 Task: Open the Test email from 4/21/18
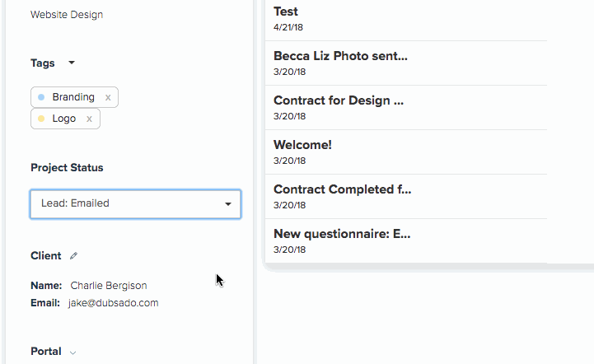[406, 19]
